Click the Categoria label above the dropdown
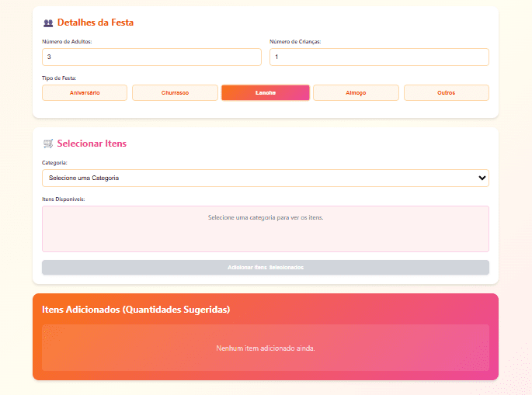 (x=54, y=163)
